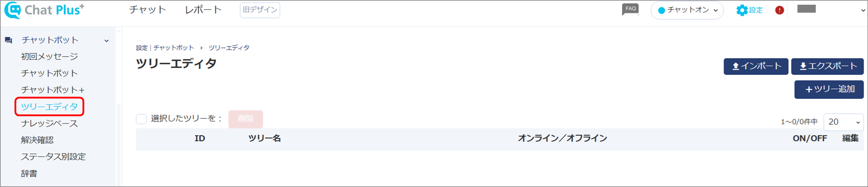Select ツリーエディタ in the sidebar
Viewport: 868px width, 187px height.
pyautogui.click(x=49, y=107)
